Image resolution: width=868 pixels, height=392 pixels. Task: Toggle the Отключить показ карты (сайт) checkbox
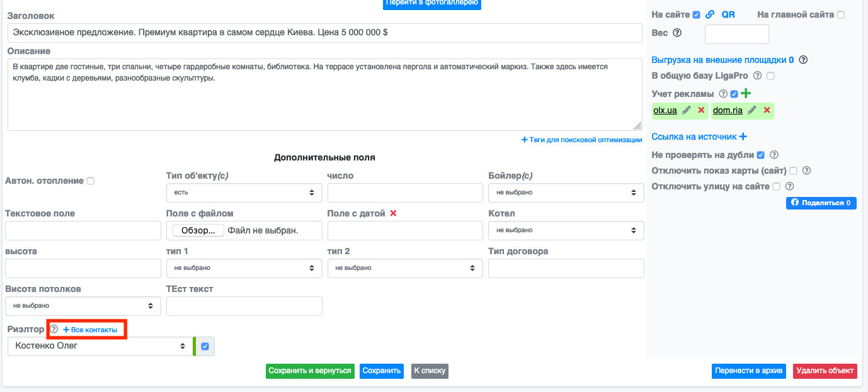coord(793,171)
